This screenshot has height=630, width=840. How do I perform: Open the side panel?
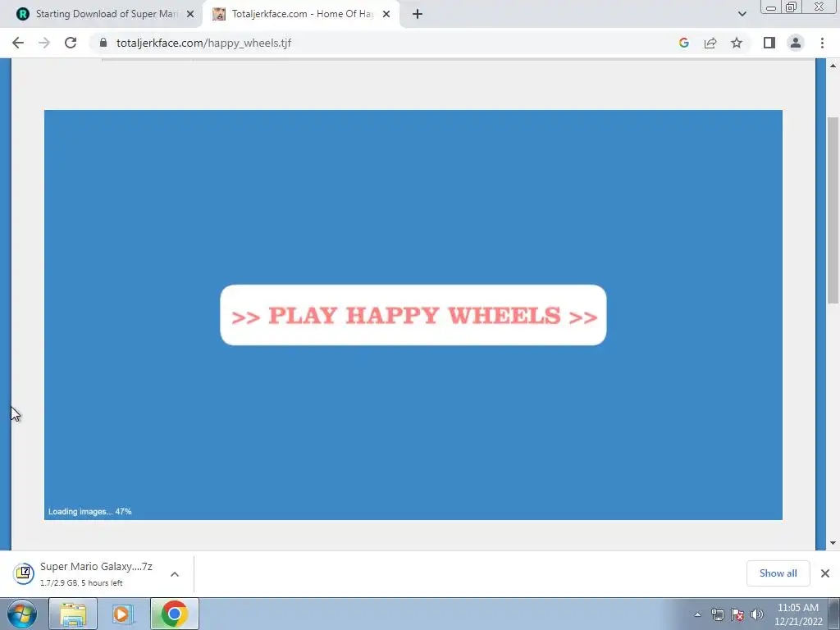[x=769, y=43]
